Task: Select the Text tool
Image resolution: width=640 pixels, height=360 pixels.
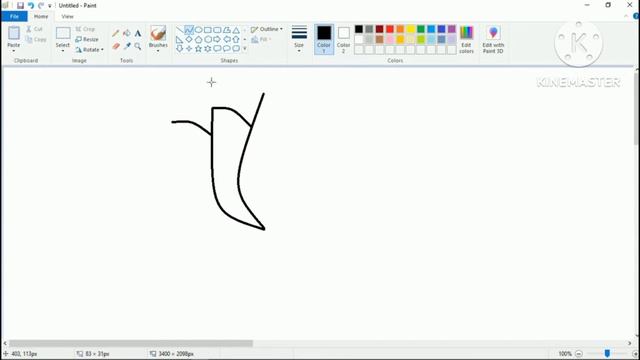Action: click(x=138, y=33)
